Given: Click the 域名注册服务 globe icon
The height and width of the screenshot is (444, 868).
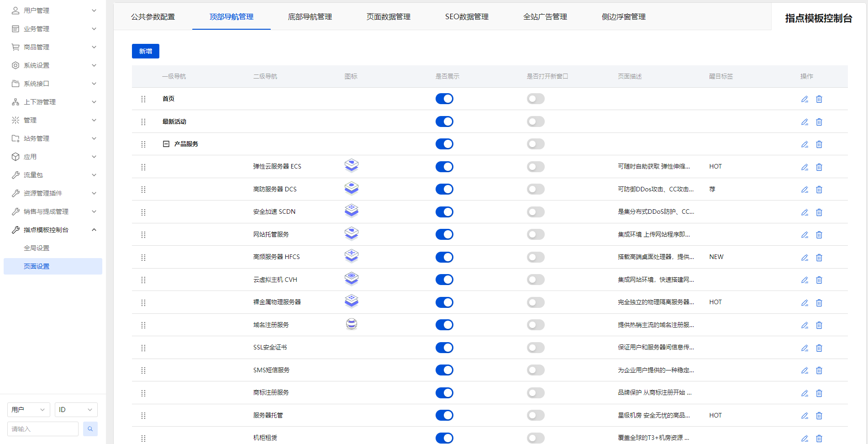Looking at the screenshot, I should pyautogui.click(x=352, y=324).
